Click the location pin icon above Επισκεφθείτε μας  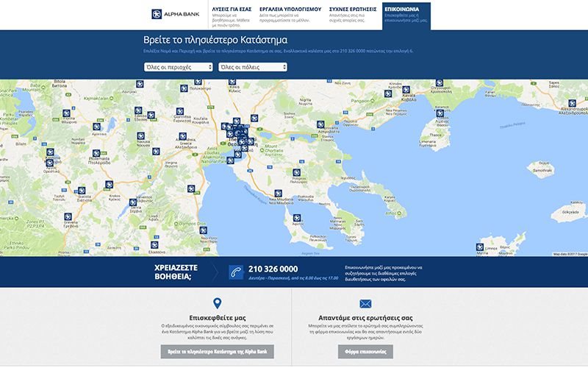point(217,304)
